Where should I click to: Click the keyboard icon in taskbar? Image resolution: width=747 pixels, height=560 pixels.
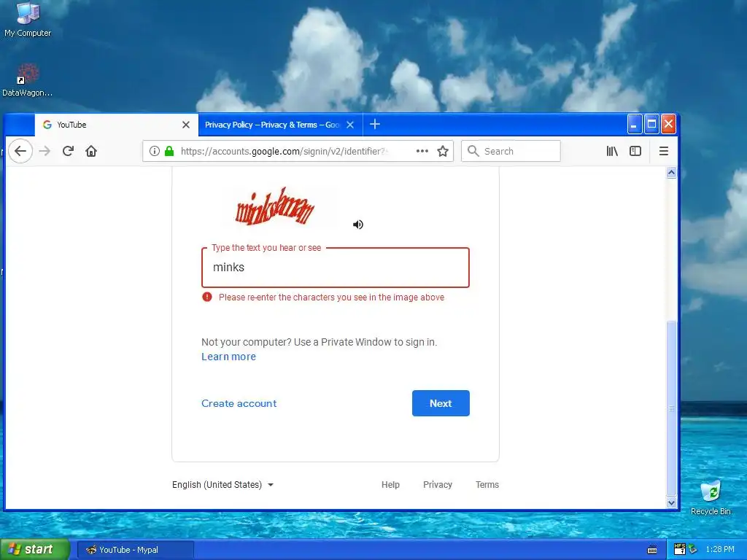pyautogui.click(x=652, y=550)
